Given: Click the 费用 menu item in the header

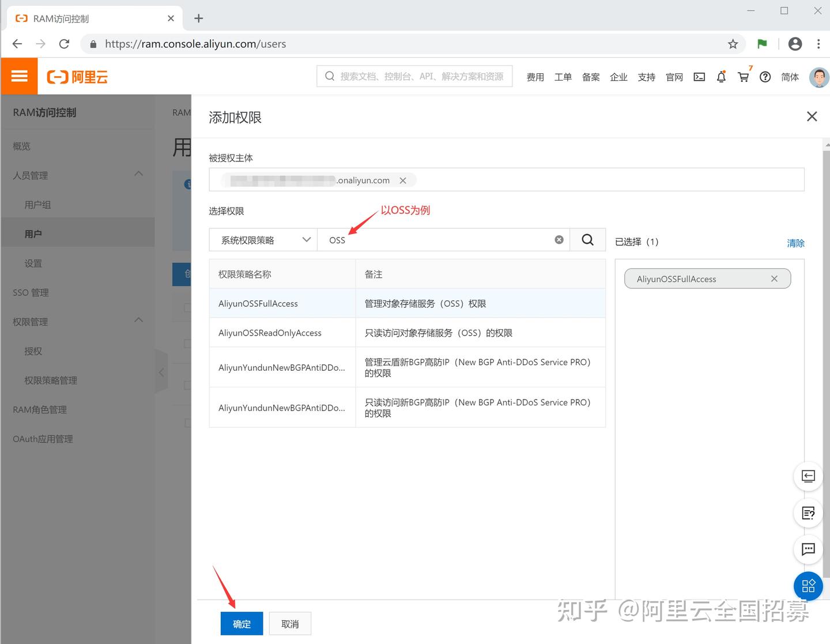Looking at the screenshot, I should (x=535, y=77).
